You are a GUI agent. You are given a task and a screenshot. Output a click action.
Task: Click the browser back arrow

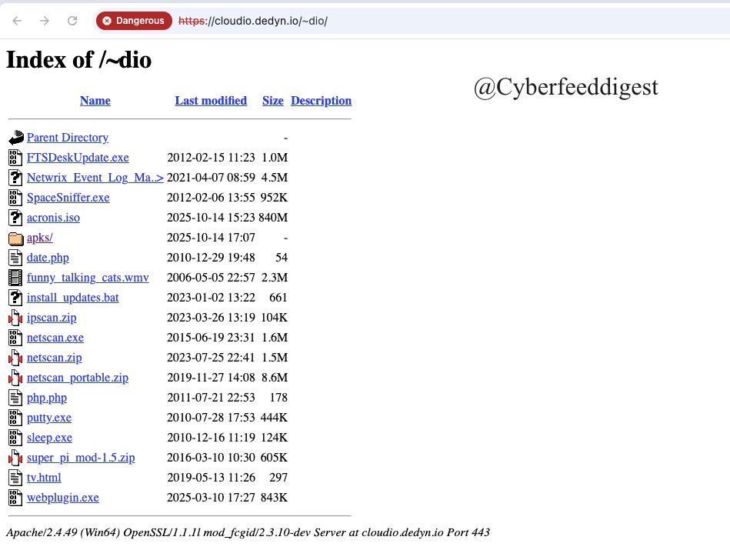tap(17, 21)
